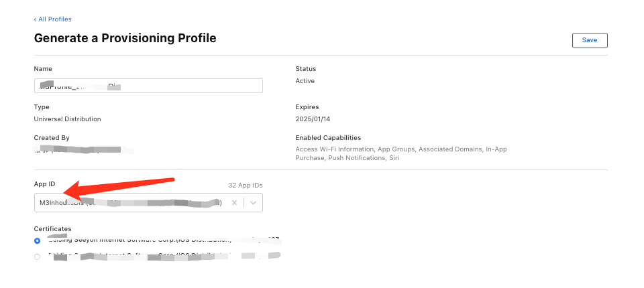Click the Universal Distribution type value
The height and width of the screenshot is (288, 644).
tap(67, 119)
